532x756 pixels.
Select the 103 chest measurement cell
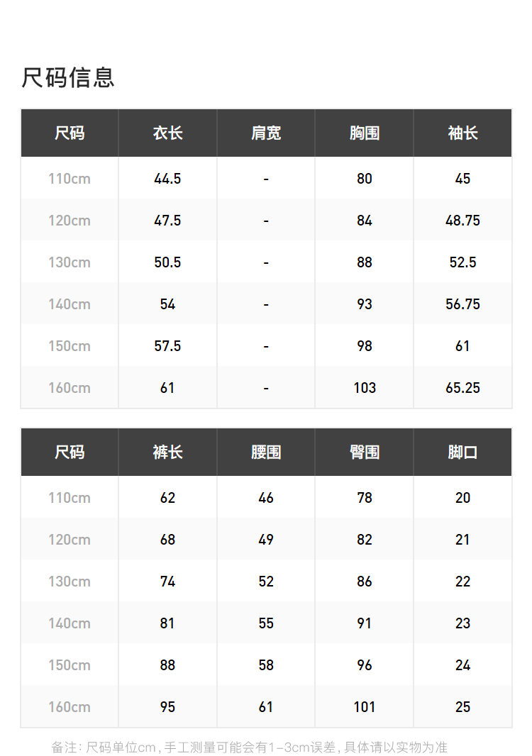tap(365, 388)
